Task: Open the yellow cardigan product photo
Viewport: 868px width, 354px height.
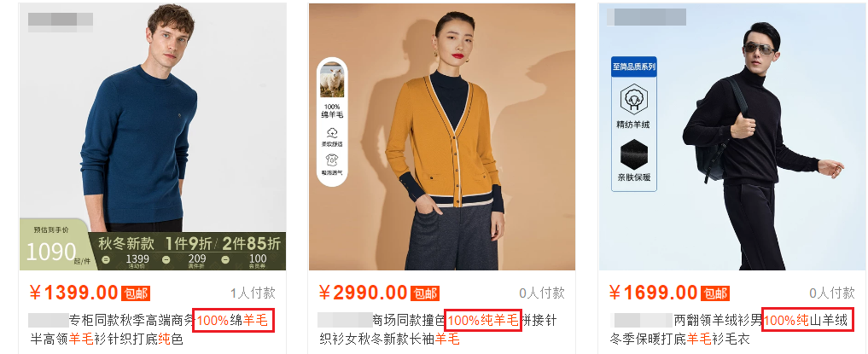Action: (x=442, y=136)
